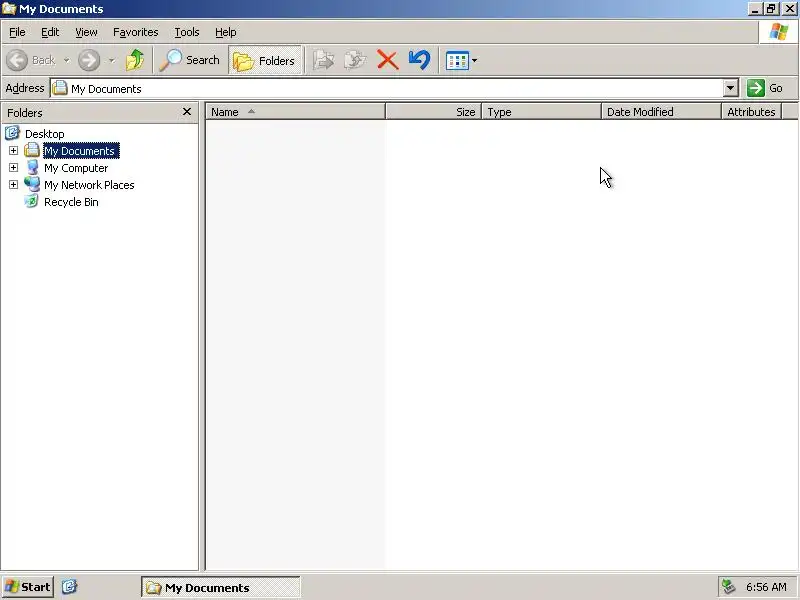800x600 pixels.
Task: Sort by Date Modified column header
Action: point(661,112)
